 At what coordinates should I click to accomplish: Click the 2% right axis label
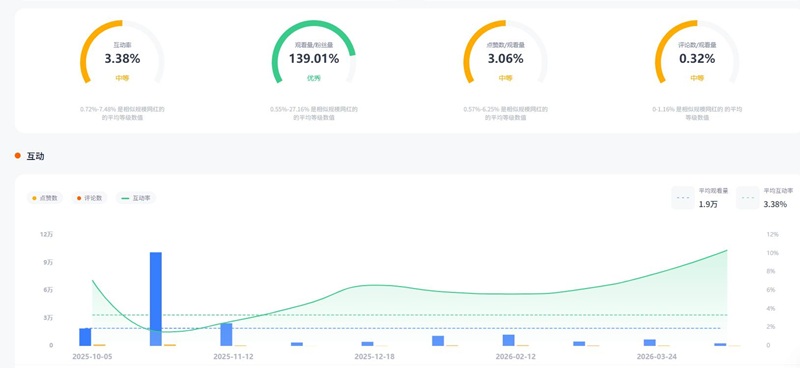click(770, 327)
